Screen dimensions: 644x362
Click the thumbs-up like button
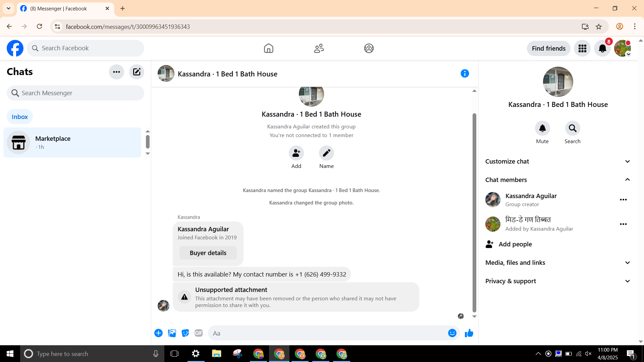tap(469, 333)
